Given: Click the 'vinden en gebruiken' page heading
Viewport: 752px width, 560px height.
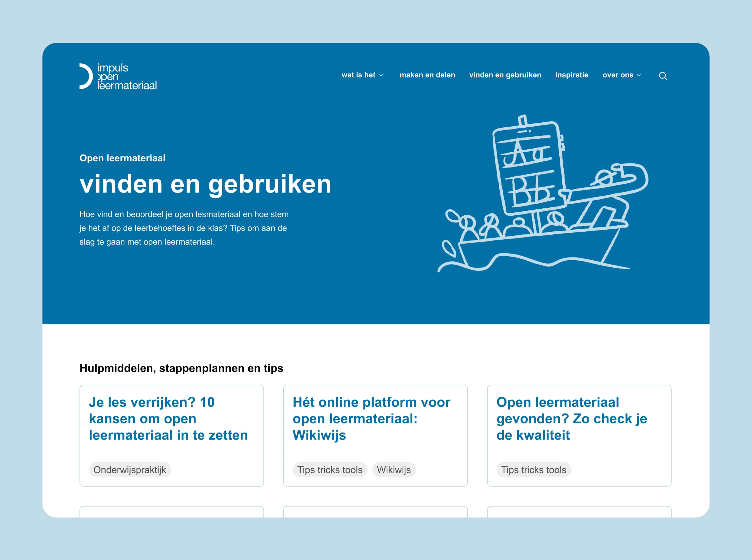Looking at the screenshot, I should point(205,184).
